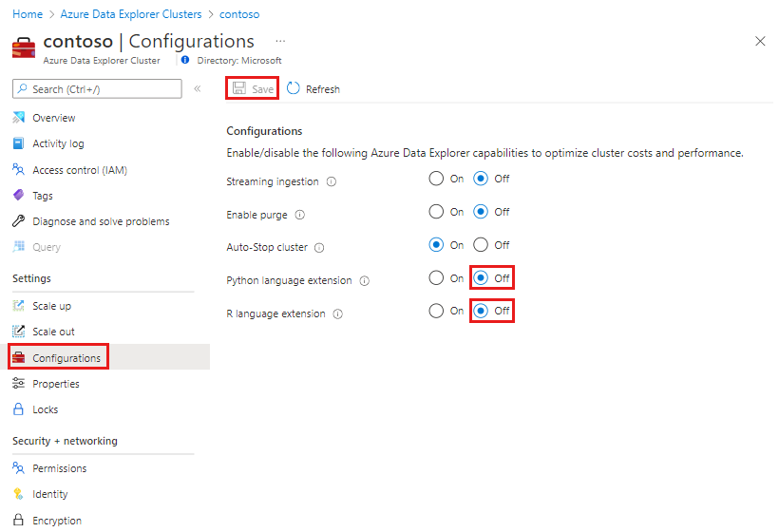Viewport: 779px width, 532px height.
Task: Click the Home breadcrumb link
Action: (27, 14)
